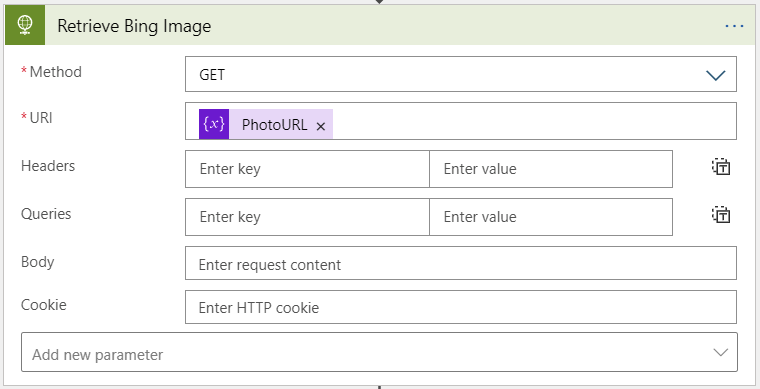This screenshot has width=760, height=389.
Task: Click empty area in URI field
Action: click(533, 121)
